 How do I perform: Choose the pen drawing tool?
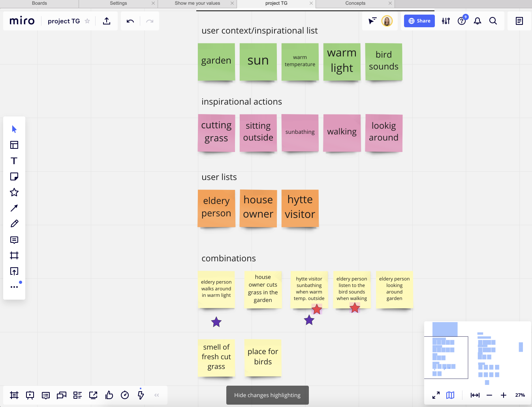14,224
